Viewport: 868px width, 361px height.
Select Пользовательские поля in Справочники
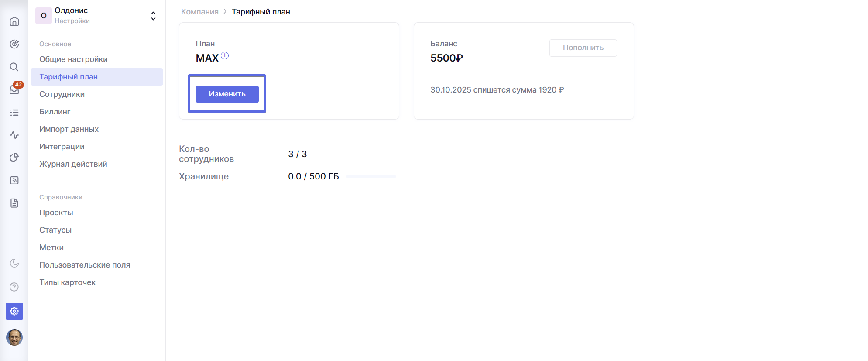pos(85,265)
